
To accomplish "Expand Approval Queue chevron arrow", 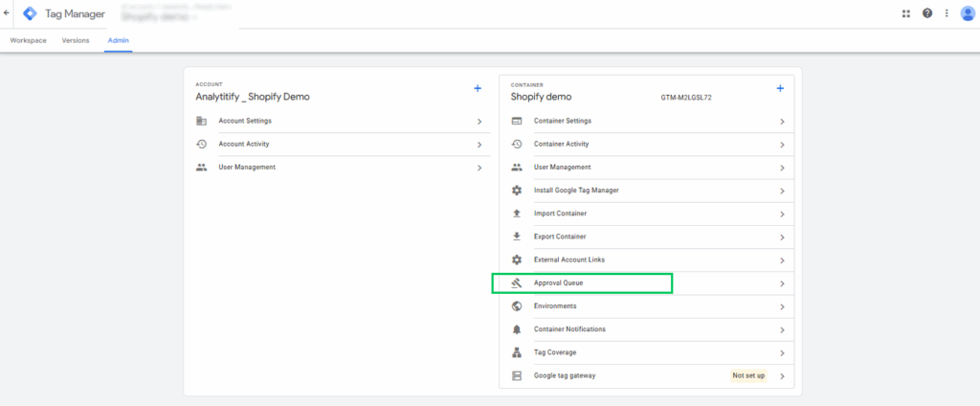I will 782,283.
